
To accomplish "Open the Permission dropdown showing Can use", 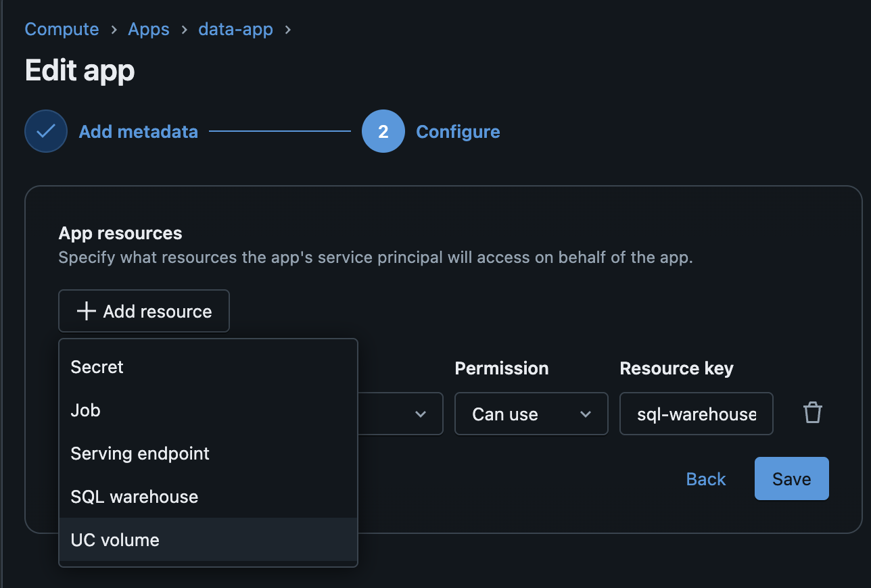I will coord(531,414).
